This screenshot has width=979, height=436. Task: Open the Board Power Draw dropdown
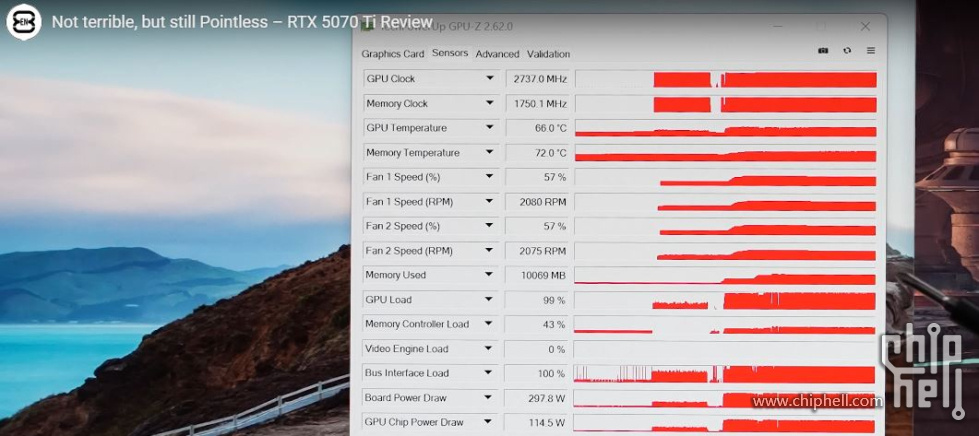click(x=490, y=397)
